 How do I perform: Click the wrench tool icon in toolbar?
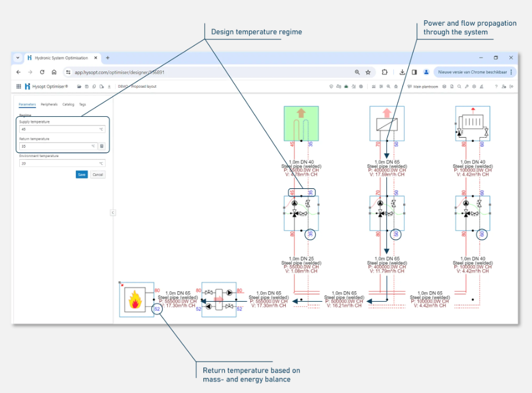(x=466, y=87)
